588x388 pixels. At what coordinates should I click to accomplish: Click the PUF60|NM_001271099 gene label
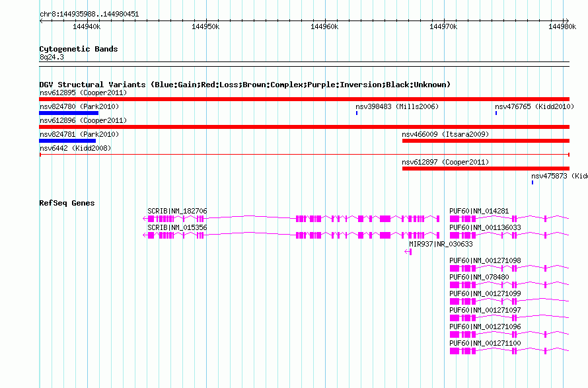[485, 293]
